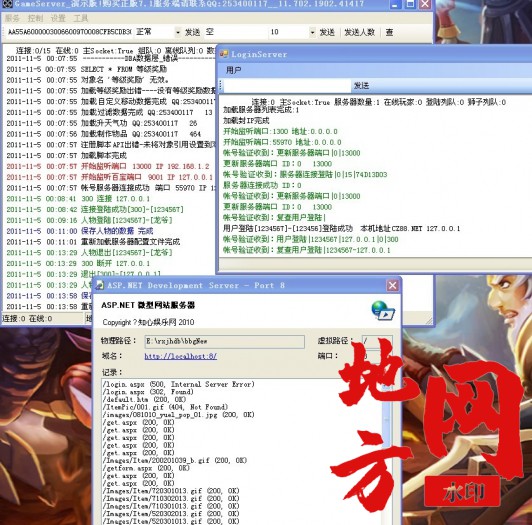Click the GameServer title bar icon
The width and height of the screenshot is (532, 525).
[x=7, y=4]
